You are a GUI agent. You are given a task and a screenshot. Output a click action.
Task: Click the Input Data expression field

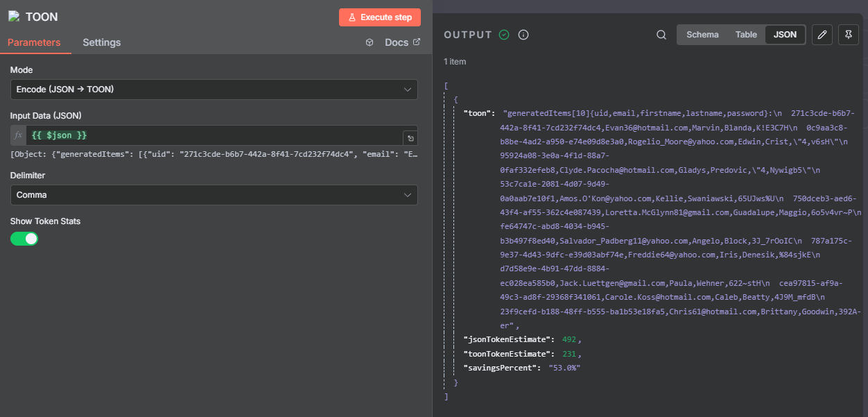click(214, 135)
